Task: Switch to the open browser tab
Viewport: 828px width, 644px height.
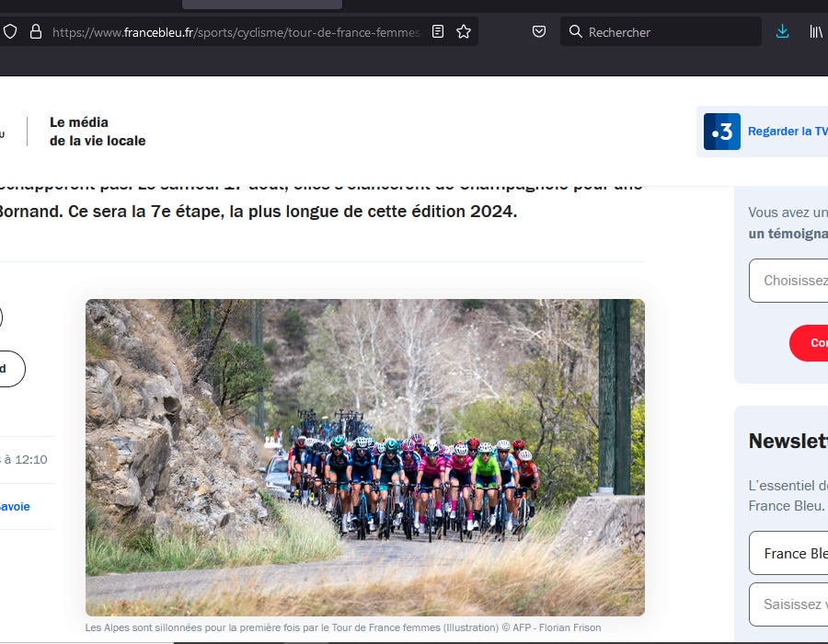Action: coord(260,4)
